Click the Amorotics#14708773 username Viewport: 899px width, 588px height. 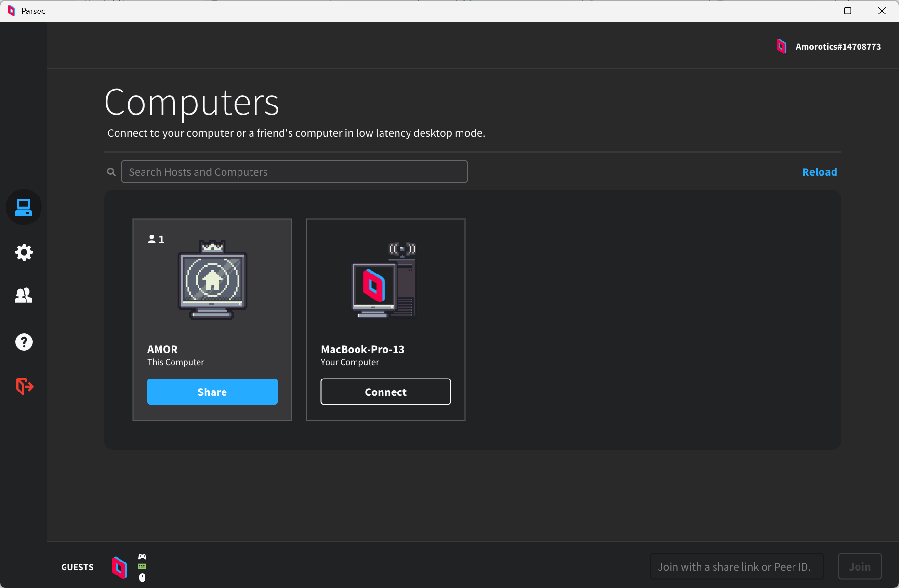pos(838,47)
